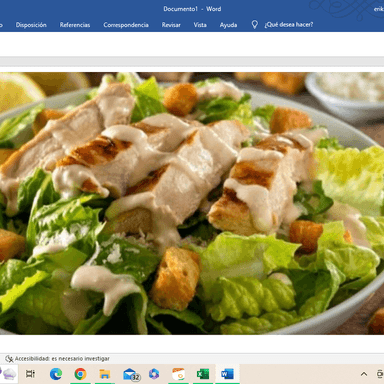Viewport: 384px width, 384px height.
Task: Switch to the Correspondencia tab
Action: coord(126,25)
